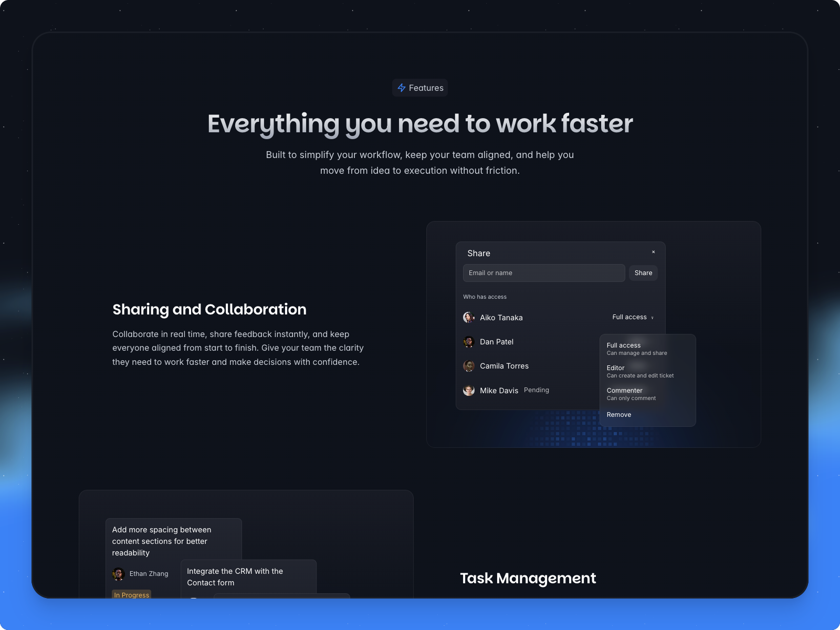Click Dan Patel's avatar
The width and height of the screenshot is (840, 630).
[x=469, y=342]
